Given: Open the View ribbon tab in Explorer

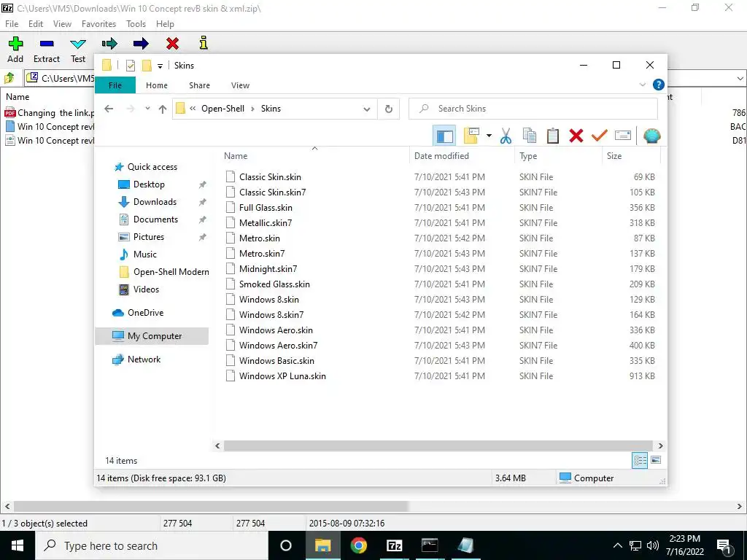Looking at the screenshot, I should pos(240,85).
